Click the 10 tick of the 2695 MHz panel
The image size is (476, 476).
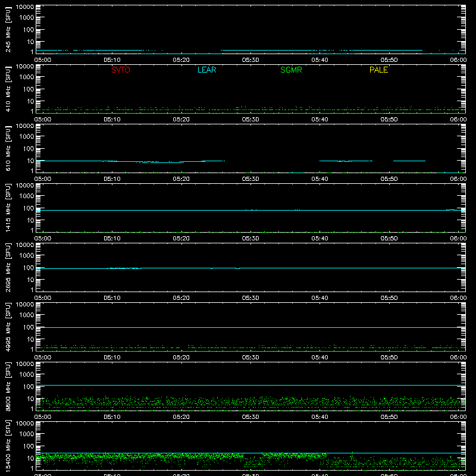pyautogui.click(x=30, y=280)
